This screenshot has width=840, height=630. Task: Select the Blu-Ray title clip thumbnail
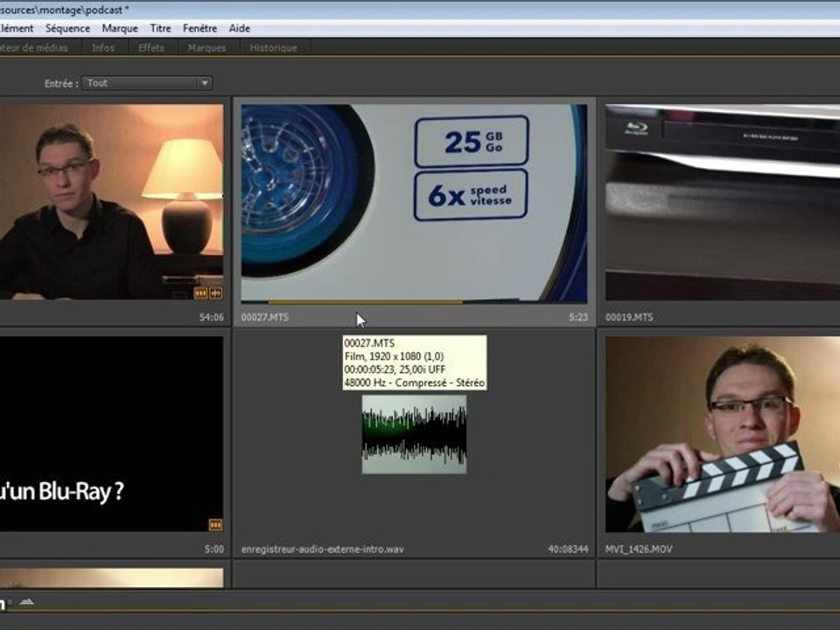pos(111,434)
